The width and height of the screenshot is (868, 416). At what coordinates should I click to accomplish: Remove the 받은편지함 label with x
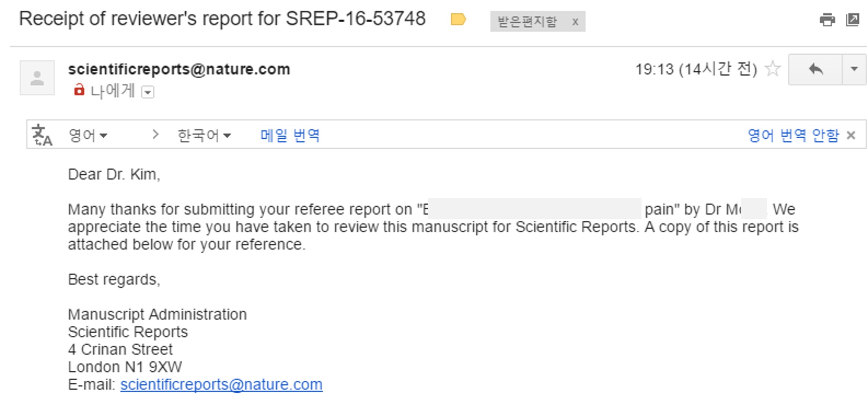[x=575, y=22]
